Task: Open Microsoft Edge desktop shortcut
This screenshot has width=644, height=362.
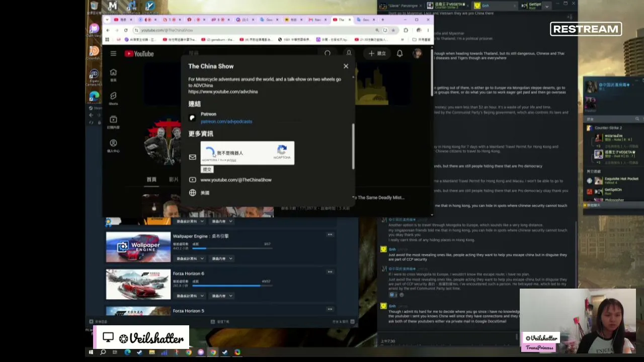Action: coord(94,98)
